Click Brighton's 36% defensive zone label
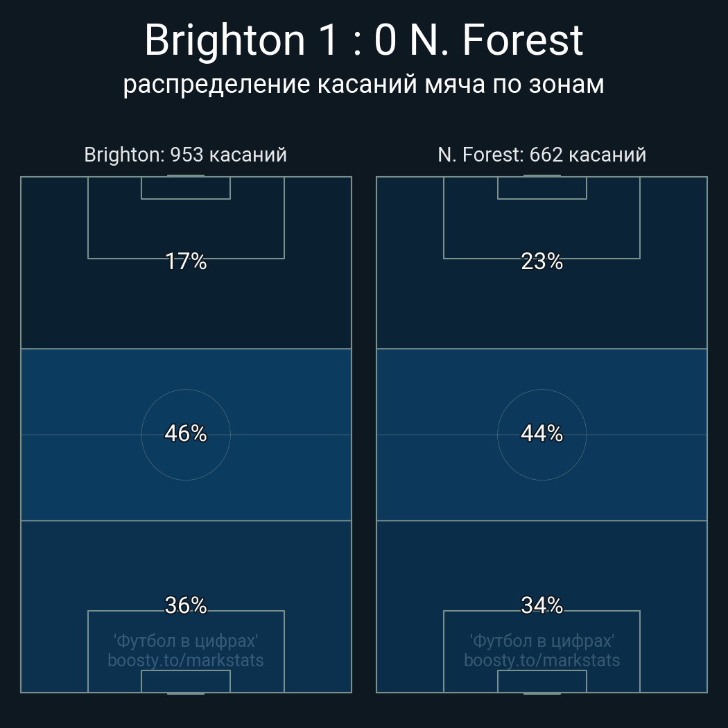The width and height of the screenshot is (728, 728). point(186,605)
